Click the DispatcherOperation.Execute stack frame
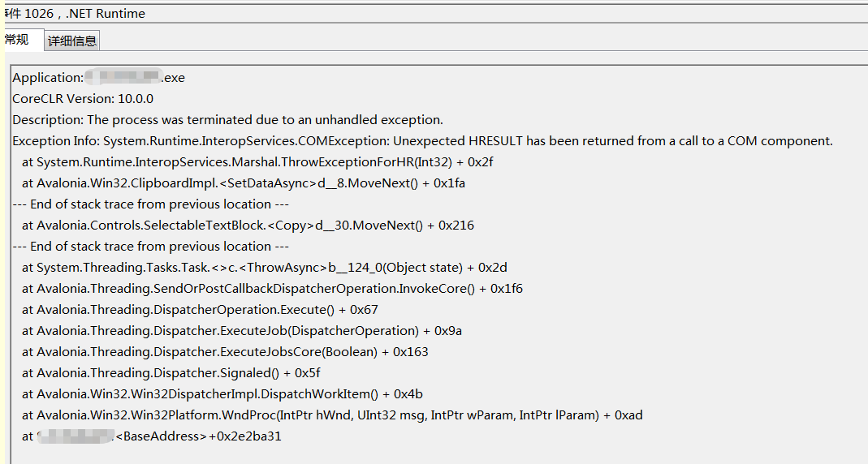The width and height of the screenshot is (868, 464). 200,310
